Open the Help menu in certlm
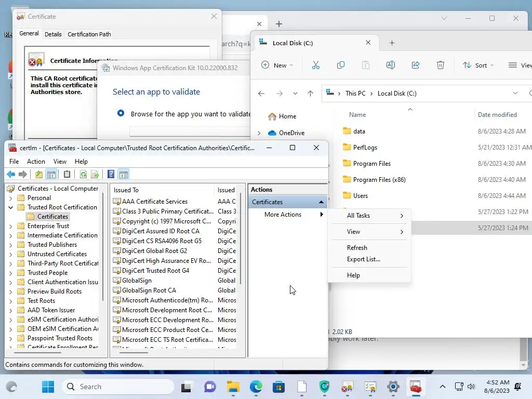Screen dimensions: 532x399 tap(81, 162)
